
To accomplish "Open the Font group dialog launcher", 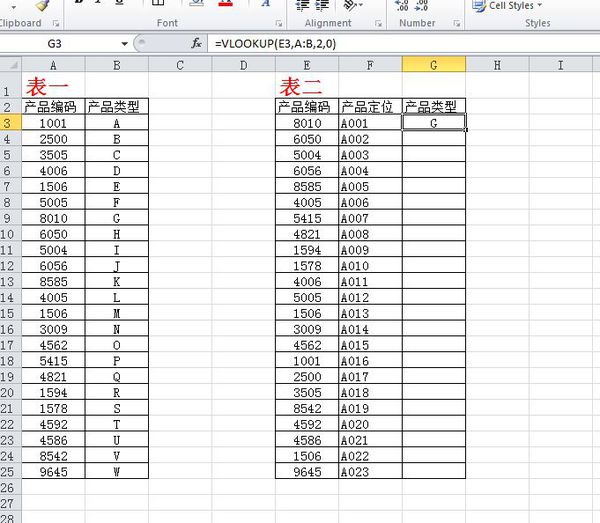I will (279, 23).
